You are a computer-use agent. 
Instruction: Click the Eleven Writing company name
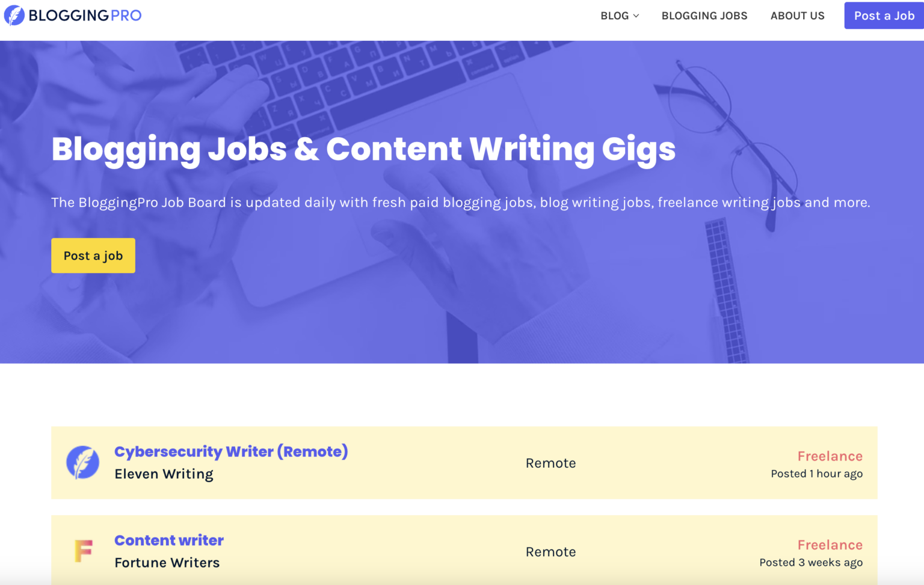[164, 474]
